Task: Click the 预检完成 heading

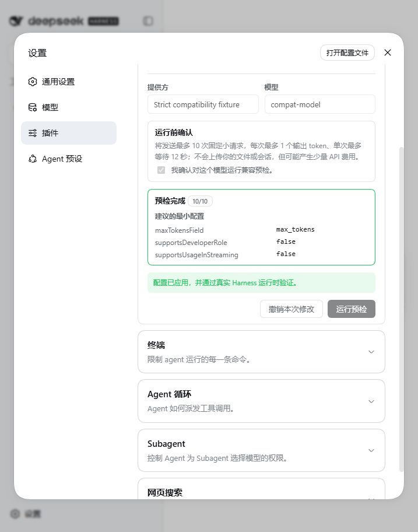Action: 170,201
